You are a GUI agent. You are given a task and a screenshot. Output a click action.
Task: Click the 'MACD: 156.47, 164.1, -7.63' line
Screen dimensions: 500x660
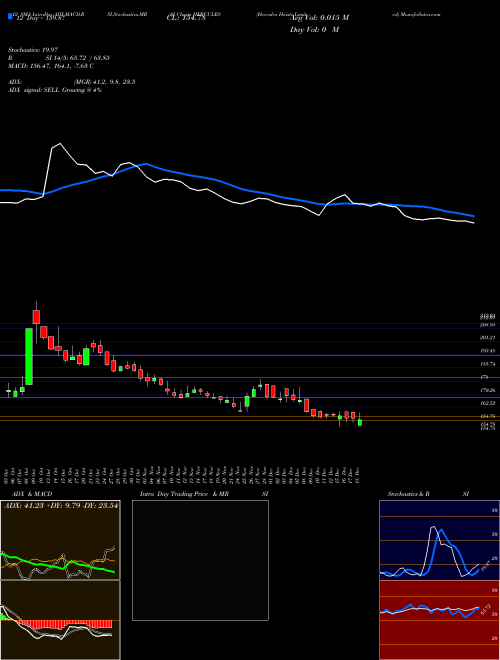click(51, 66)
